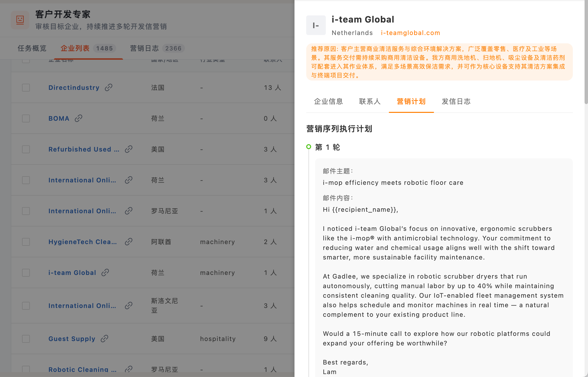Tick the BOMA row checkbox
The height and width of the screenshot is (377, 588).
26,118
